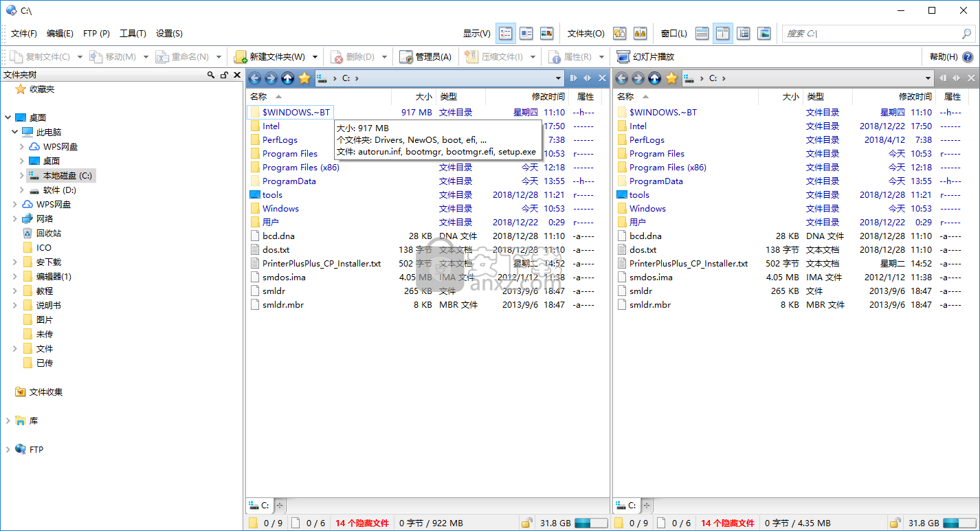
Task: Go back in the left pane
Action: 254,78
